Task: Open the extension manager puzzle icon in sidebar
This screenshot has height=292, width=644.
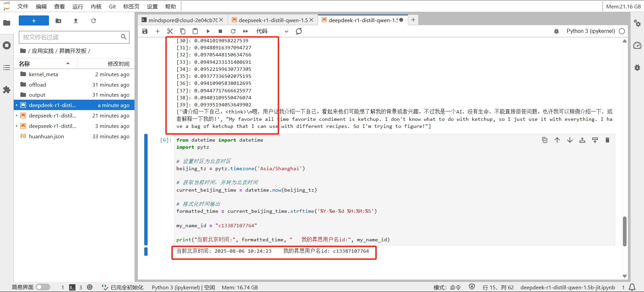Action: click(x=7, y=90)
